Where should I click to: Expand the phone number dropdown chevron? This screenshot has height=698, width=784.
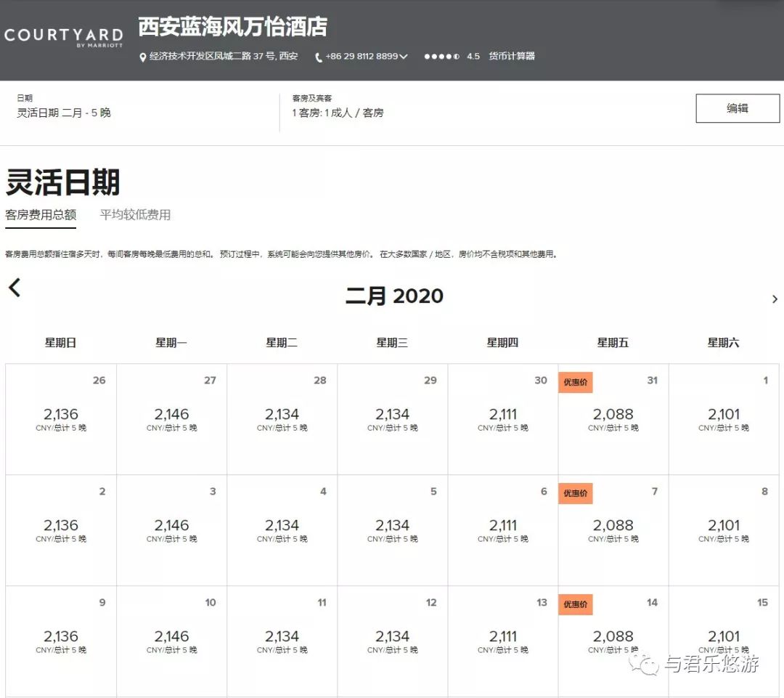(404, 57)
